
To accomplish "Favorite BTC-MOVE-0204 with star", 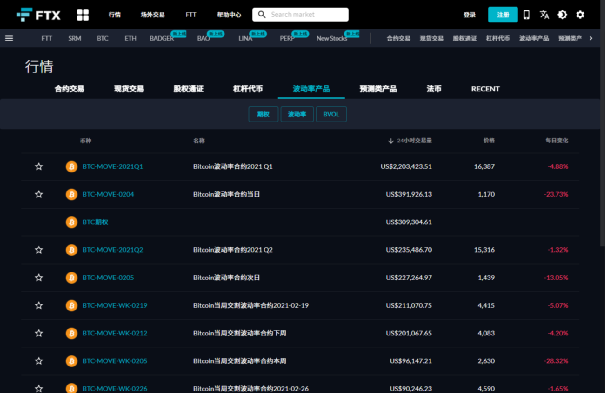I will [39, 194].
